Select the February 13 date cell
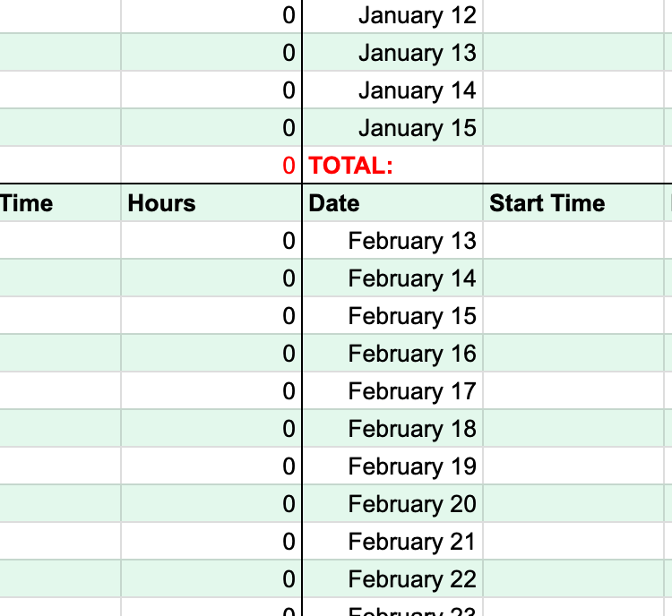This screenshot has height=616, width=672. [x=394, y=241]
